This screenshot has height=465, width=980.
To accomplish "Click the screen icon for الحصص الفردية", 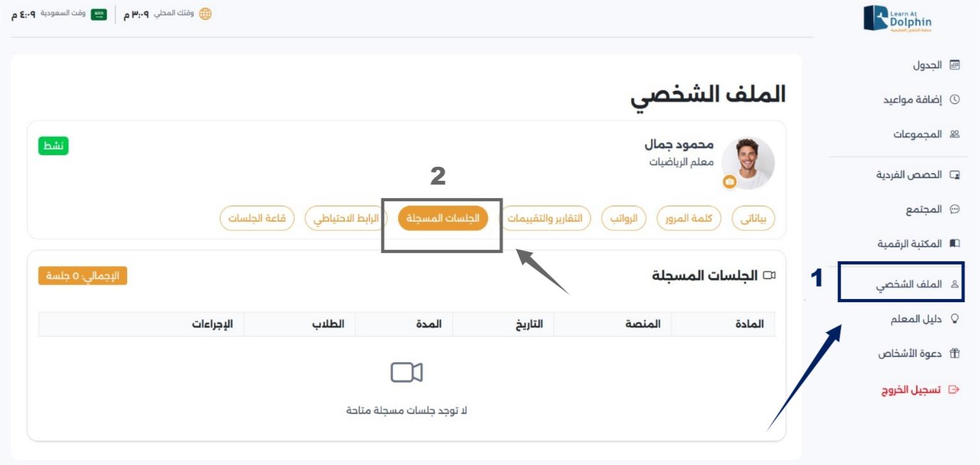I will [955, 174].
